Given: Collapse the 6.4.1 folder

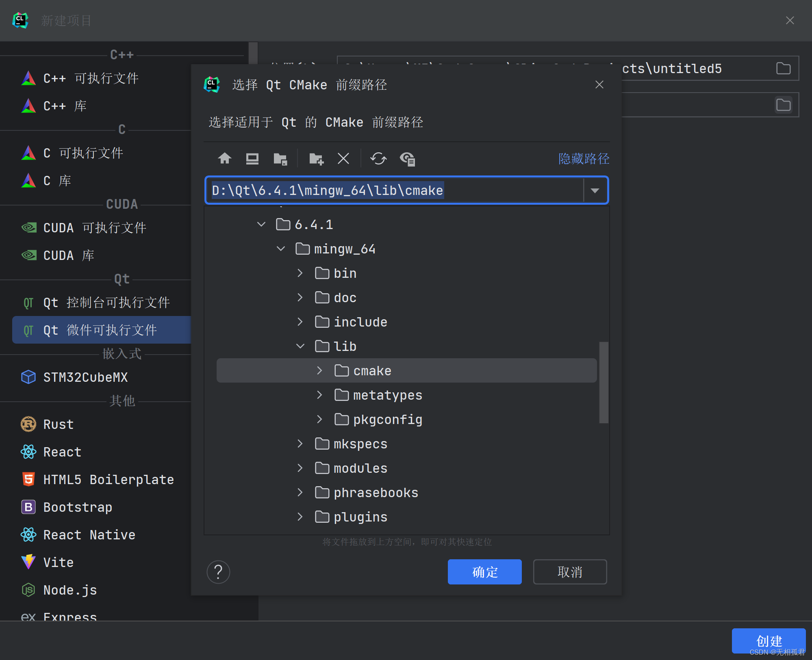Looking at the screenshot, I should (x=261, y=224).
